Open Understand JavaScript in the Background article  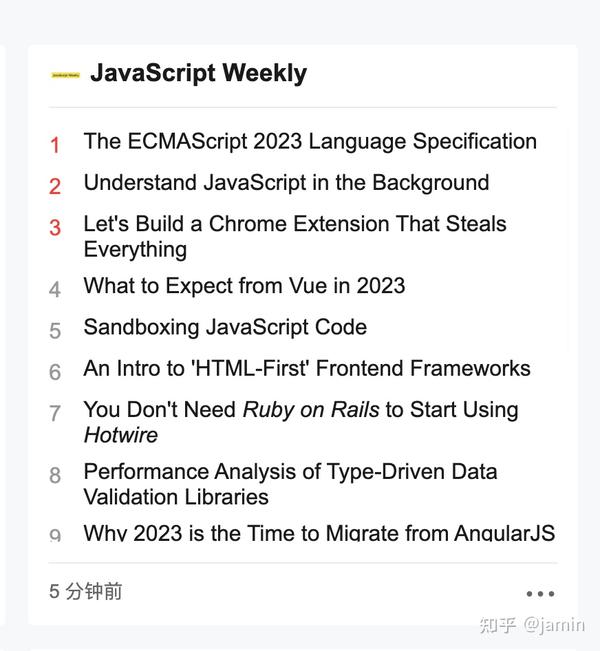[x=287, y=183]
